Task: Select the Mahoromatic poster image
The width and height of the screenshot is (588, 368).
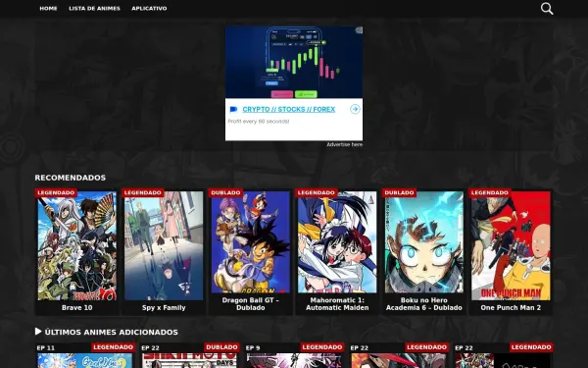Action: point(337,242)
